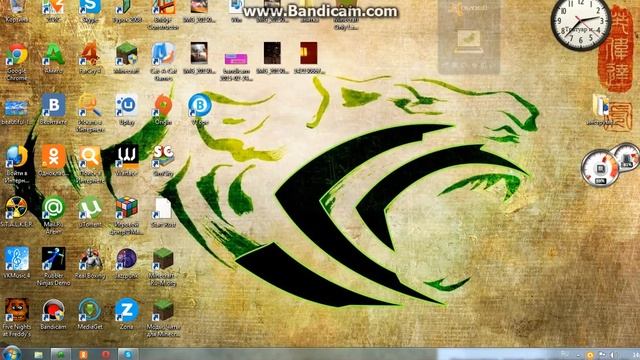Open the orange taskbar application button

(x=83, y=354)
